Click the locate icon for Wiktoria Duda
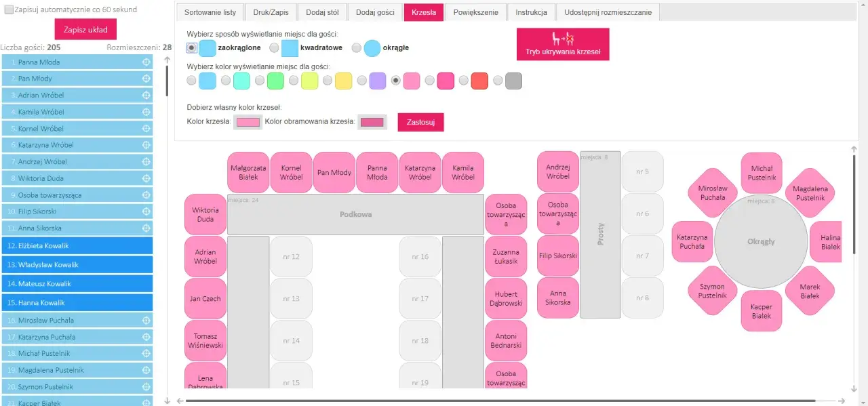868x406 pixels. [x=146, y=178]
